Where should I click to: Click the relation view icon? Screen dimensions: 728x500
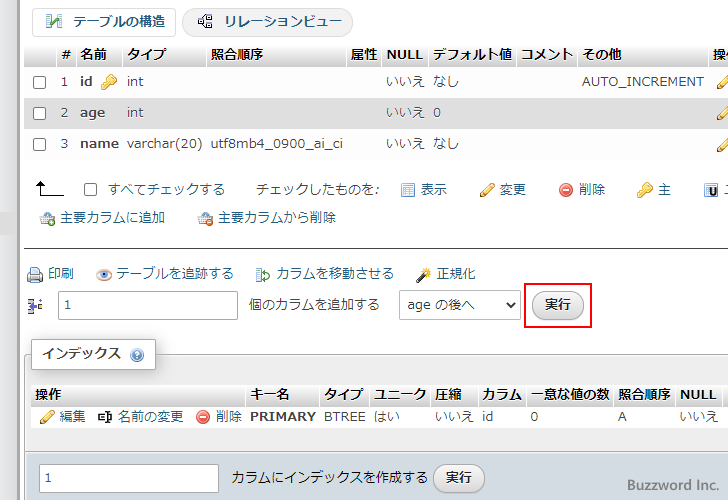pyautogui.click(x=205, y=21)
